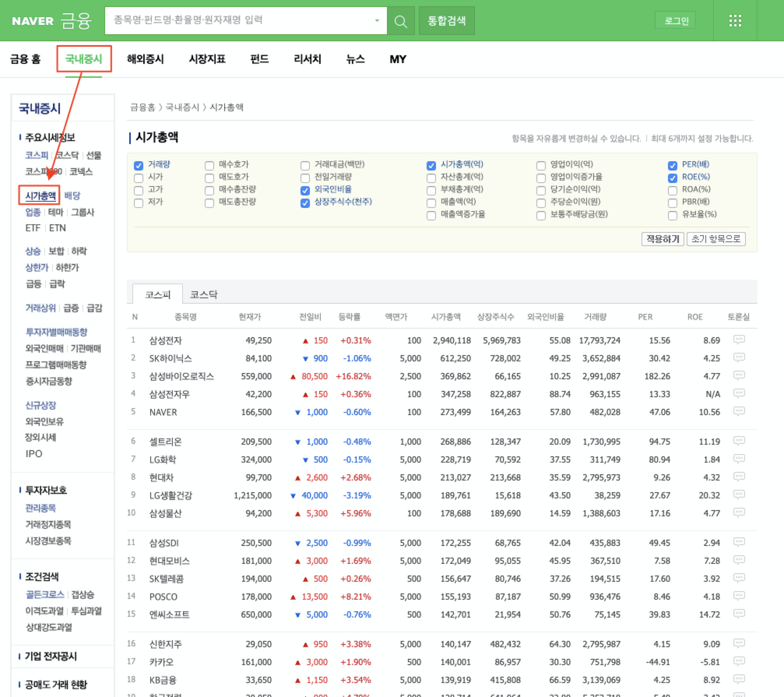Uncheck the 시가총액(억) checkbox

[431, 165]
